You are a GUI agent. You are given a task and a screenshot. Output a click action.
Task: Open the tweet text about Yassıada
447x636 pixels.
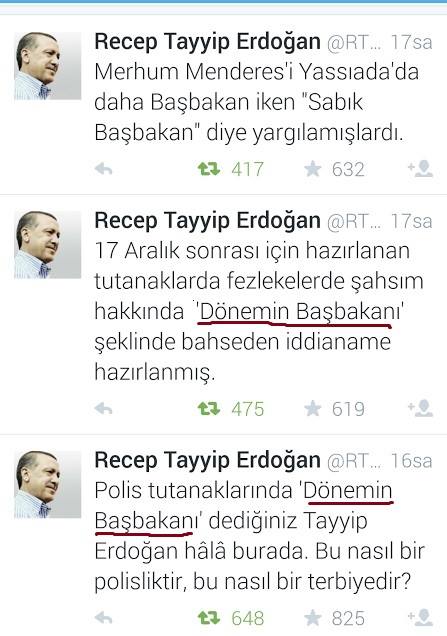[256, 102]
